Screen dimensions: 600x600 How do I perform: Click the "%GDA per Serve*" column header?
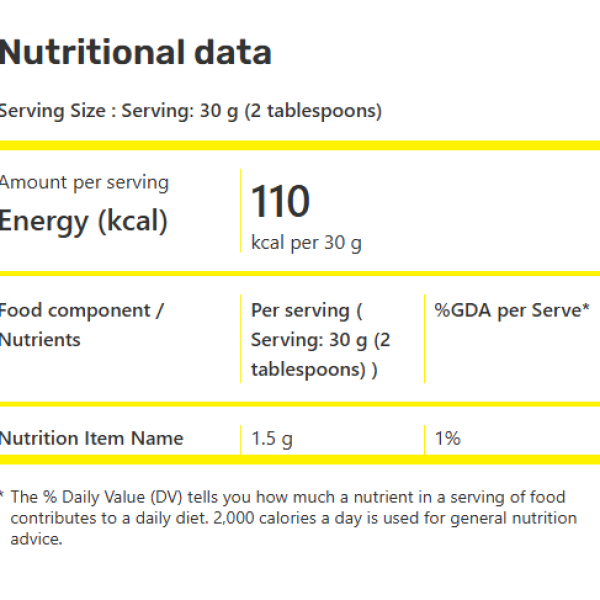point(511,310)
